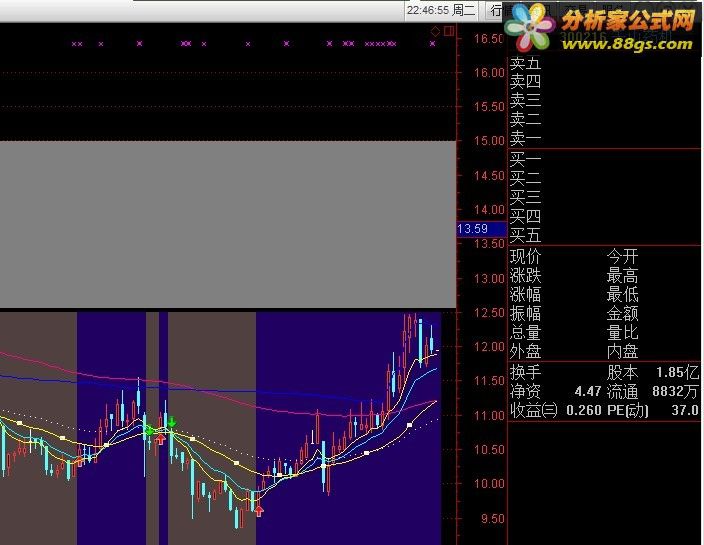Click the 今开 label

click(622, 257)
